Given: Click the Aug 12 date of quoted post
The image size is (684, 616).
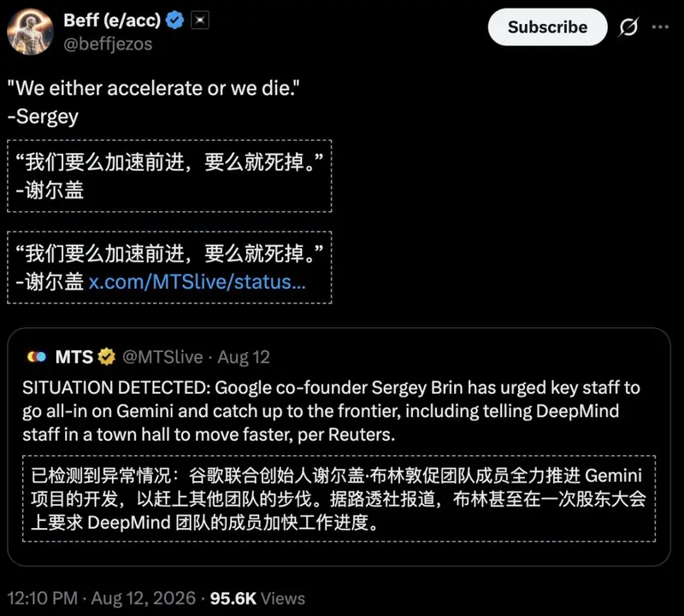Looking at the screenshot, I should (244, 357).
